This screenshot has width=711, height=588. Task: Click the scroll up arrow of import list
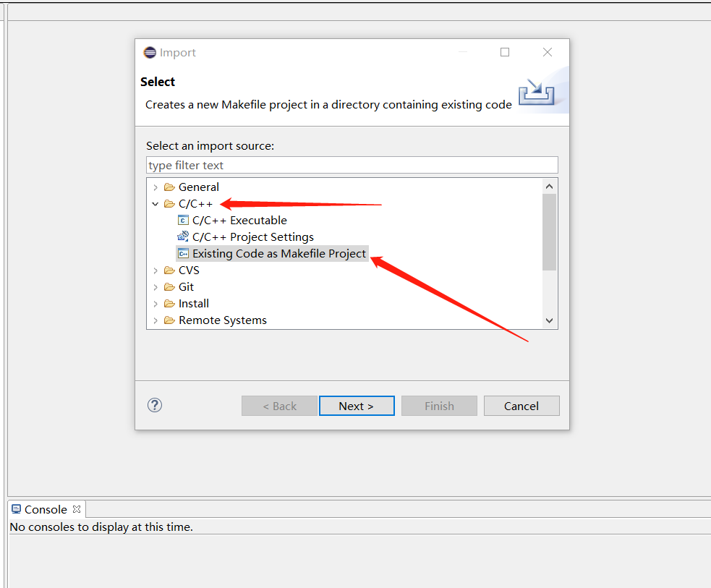point(549,187)
